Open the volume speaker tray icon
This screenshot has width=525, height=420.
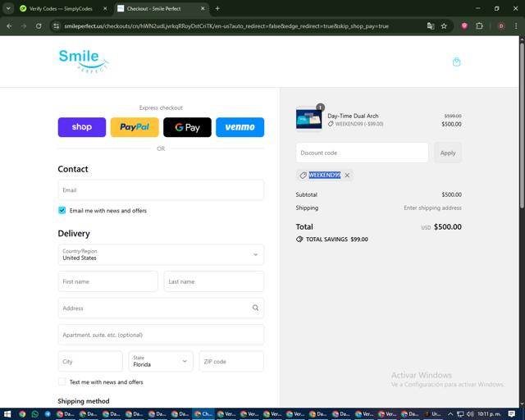(x=470, y=414)
